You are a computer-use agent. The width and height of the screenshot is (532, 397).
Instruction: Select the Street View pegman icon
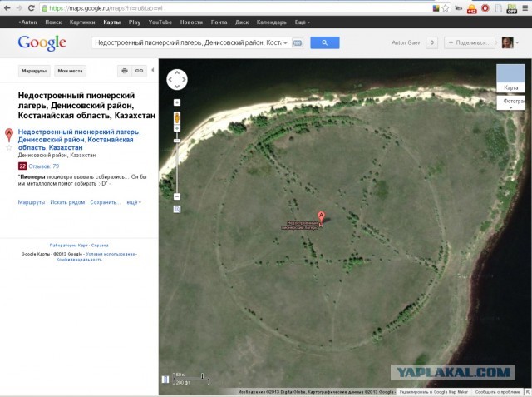[x=177, y=118]
